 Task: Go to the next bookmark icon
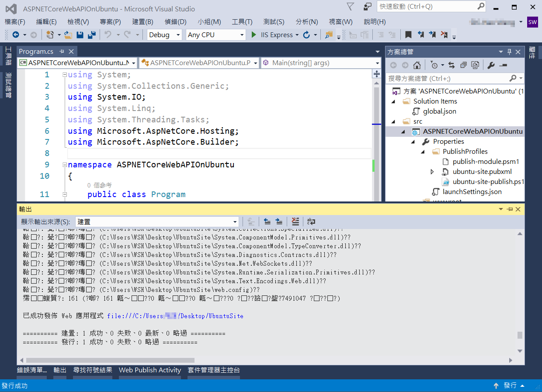(x=432, y=35)
